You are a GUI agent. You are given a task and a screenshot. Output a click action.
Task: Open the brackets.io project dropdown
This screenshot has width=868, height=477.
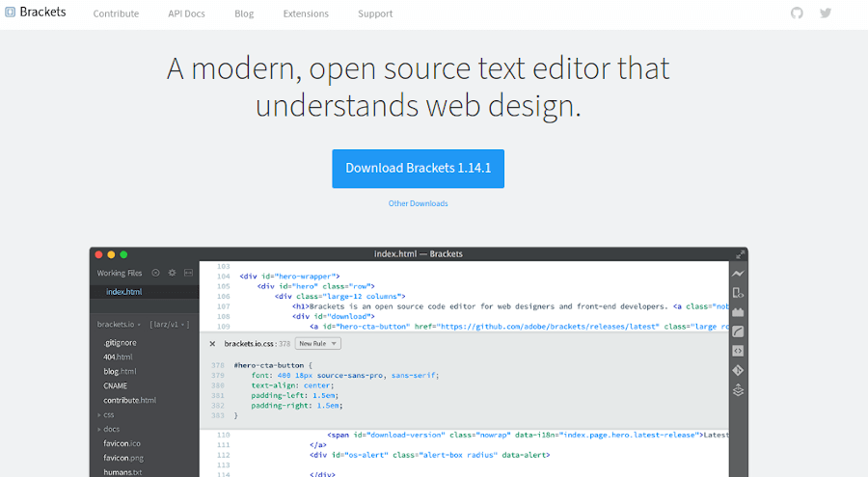tap(119, 325)
